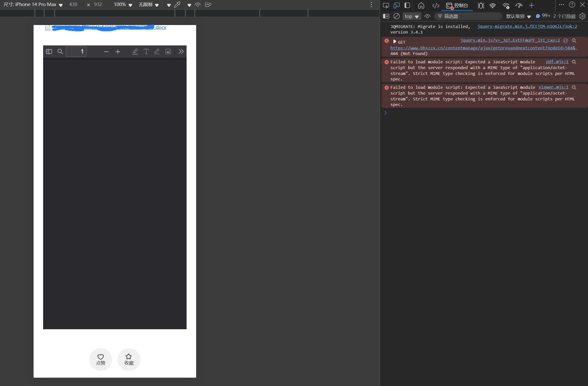The height and width of the screenshot is (386, 588).
Task: Open the 100% zoom level dropdown
Action: pyautogui.click(x=123, y=5)
